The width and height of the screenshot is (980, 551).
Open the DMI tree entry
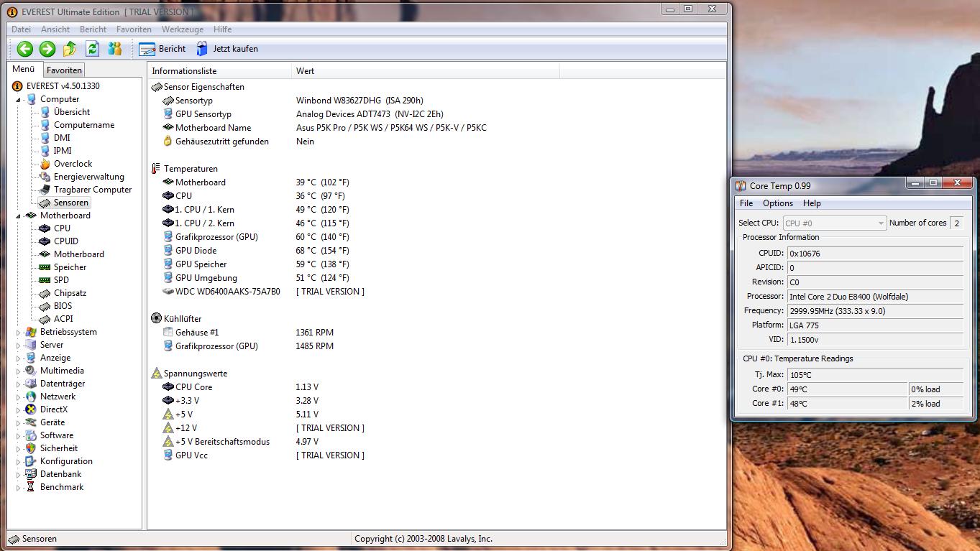pyautogui.click(x=62, y=138)
